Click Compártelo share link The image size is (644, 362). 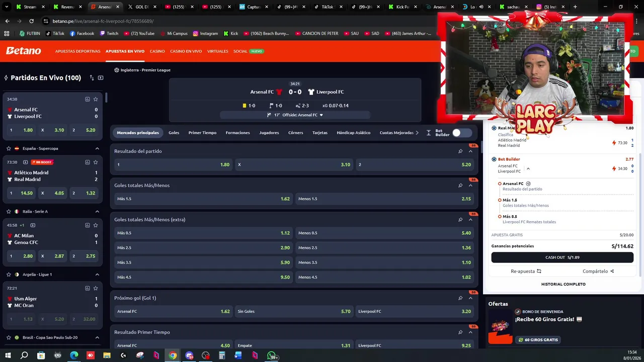[598, 271]
